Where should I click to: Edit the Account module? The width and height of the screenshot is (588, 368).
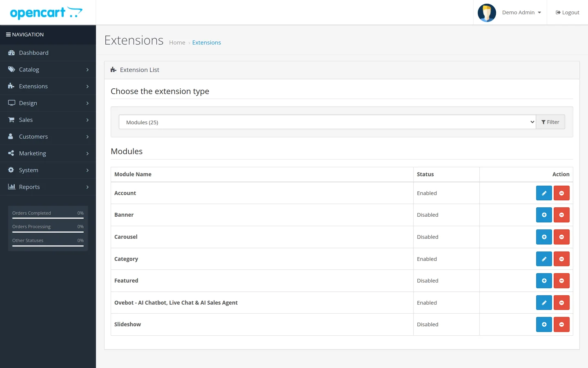pyautogui.click(x=544, y=193)
